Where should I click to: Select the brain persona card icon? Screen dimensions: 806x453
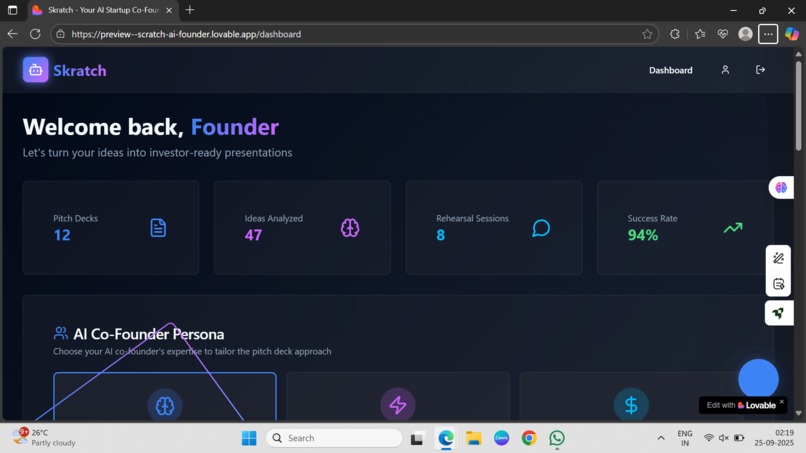(165, 406)
